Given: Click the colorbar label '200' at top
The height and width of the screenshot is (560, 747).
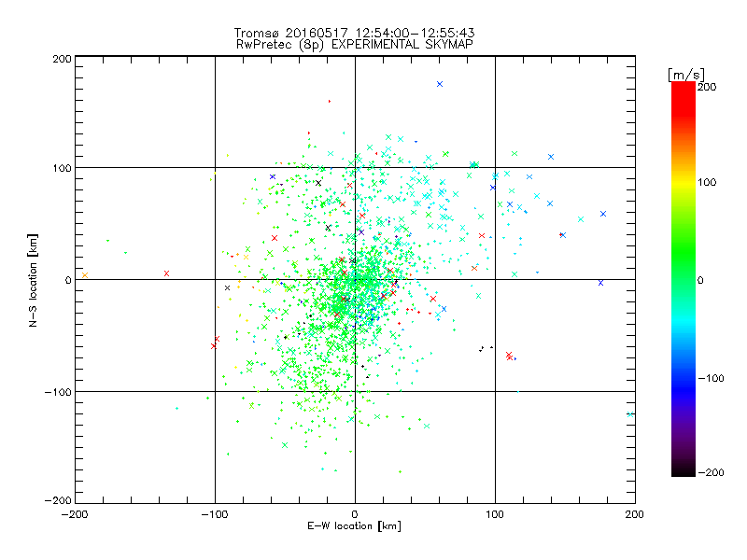Looking at the screenshot, I should pos(707,87).
